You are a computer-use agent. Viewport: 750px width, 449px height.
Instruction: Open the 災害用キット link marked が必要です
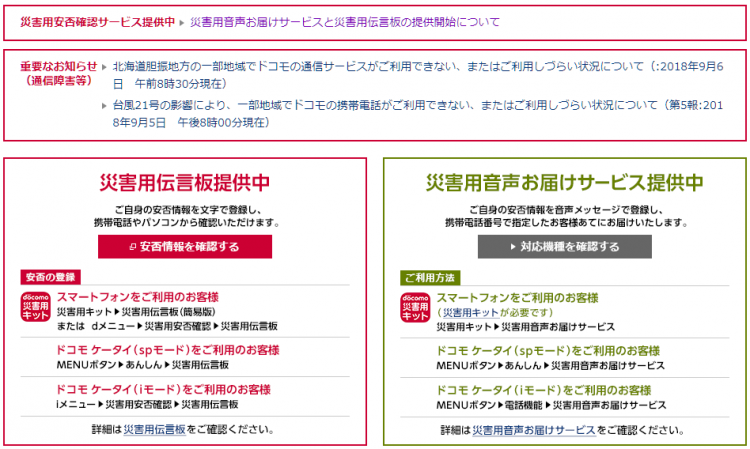471,313
